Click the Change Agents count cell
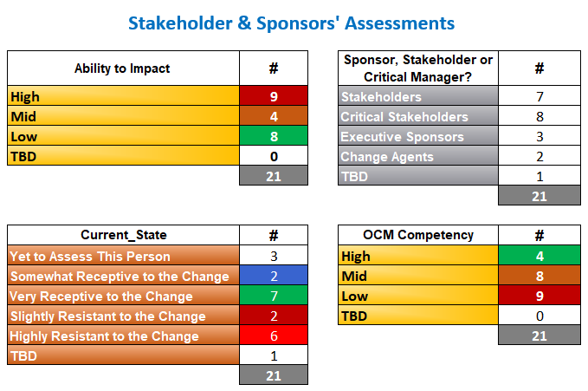 (540, 155)
